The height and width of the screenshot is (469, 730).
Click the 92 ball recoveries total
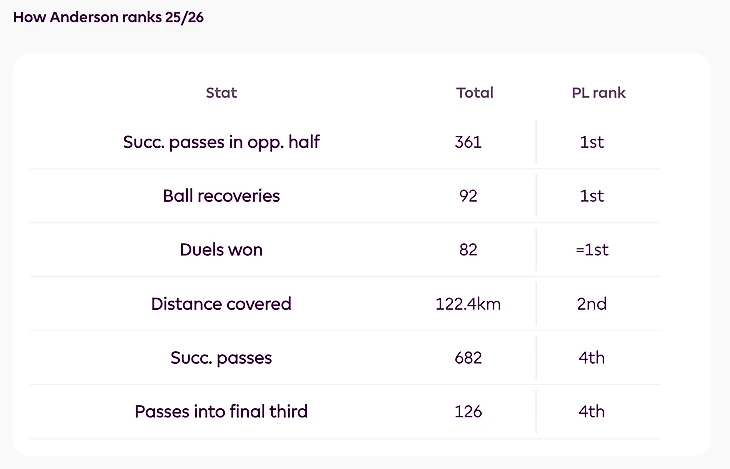coord(468,196)
